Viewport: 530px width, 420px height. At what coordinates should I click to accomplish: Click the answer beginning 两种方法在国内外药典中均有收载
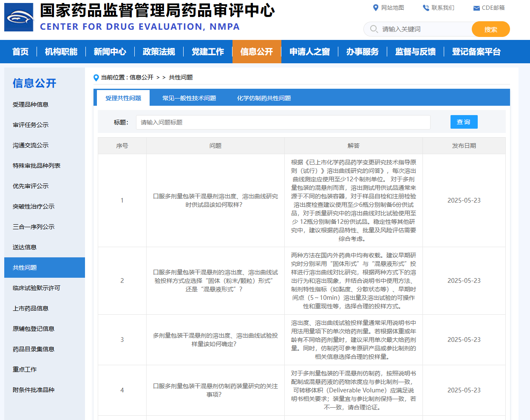tap(354, 281)
